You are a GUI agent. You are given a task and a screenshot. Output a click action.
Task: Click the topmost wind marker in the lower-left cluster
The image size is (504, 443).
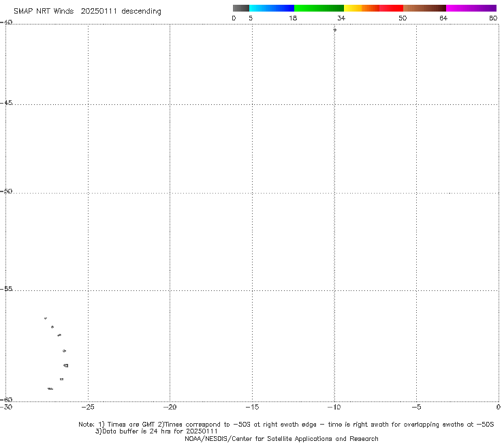tap(46, 318)
